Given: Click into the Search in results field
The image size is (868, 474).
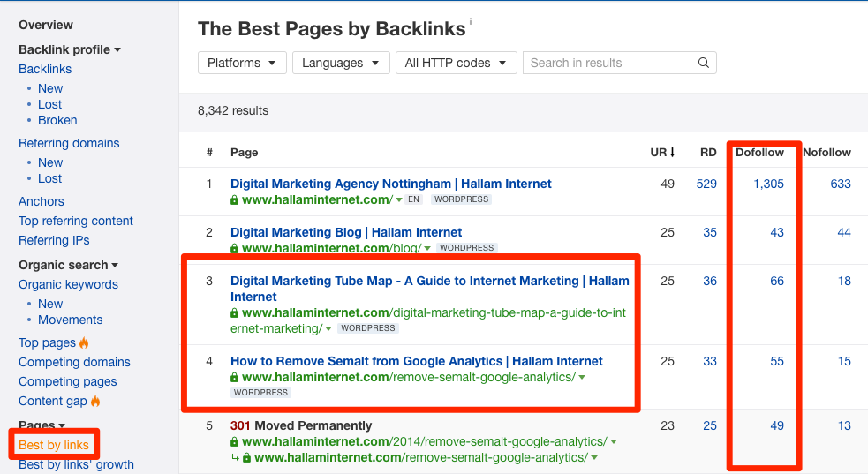Looking at the screenshot, I should [607, 63].
